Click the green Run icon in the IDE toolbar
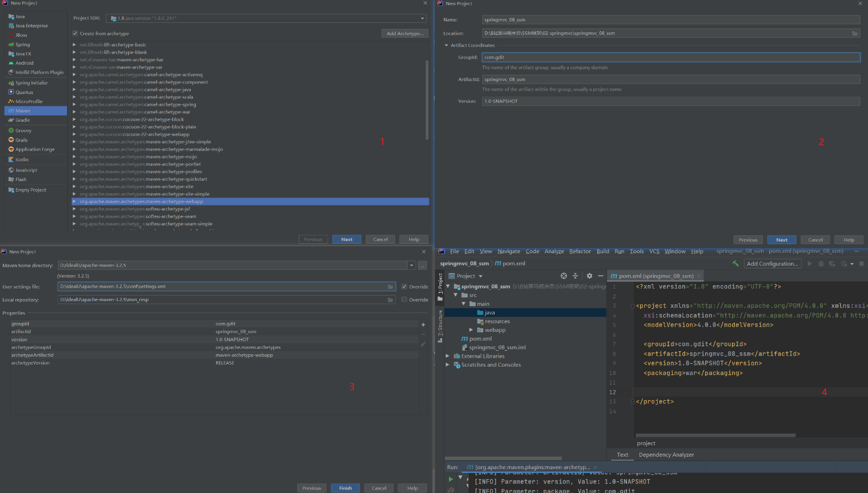 coord(810,264)
